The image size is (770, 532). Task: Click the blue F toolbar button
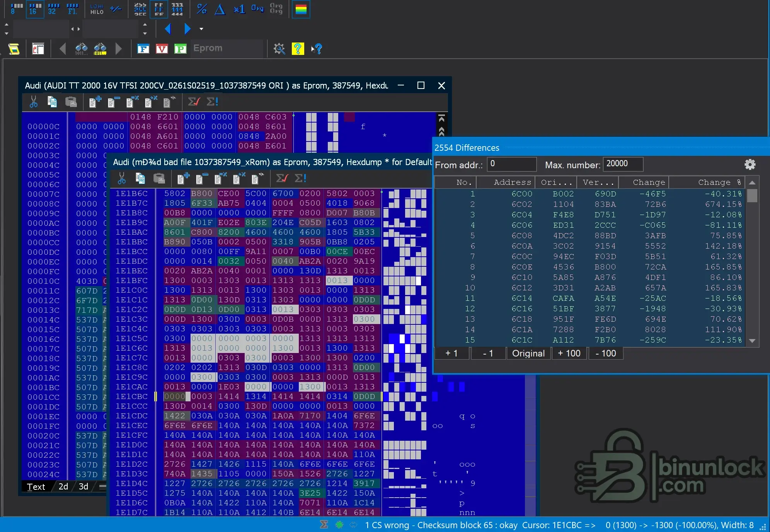click(x=143, y=49)
